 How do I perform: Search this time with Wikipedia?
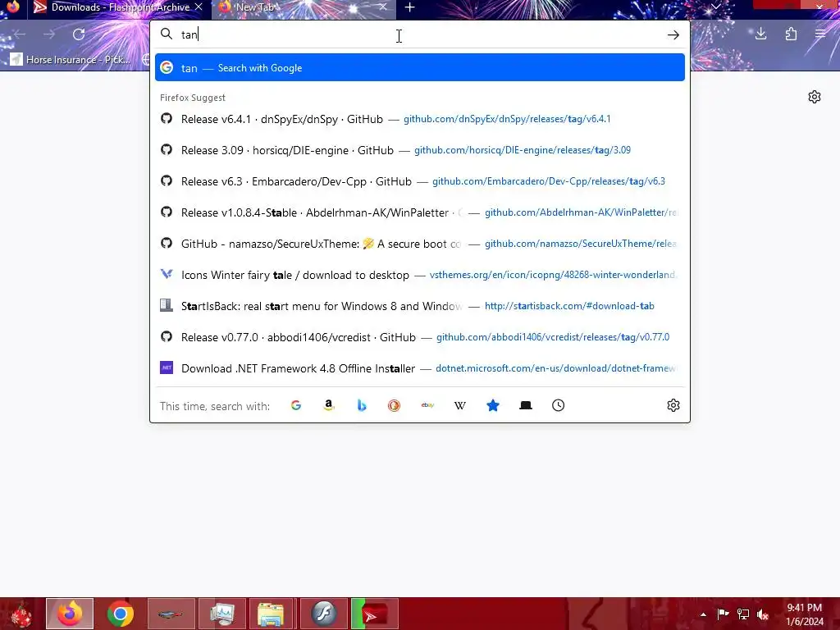(460, 405)
